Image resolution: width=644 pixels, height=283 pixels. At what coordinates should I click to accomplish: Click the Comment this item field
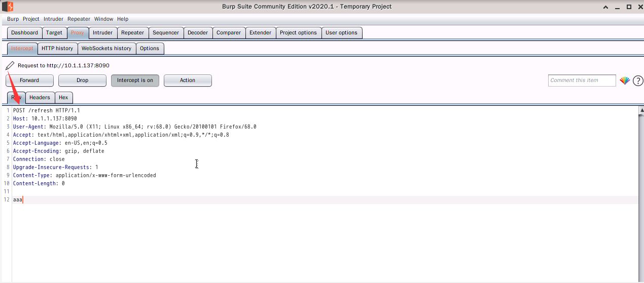(x=582, y=80)
